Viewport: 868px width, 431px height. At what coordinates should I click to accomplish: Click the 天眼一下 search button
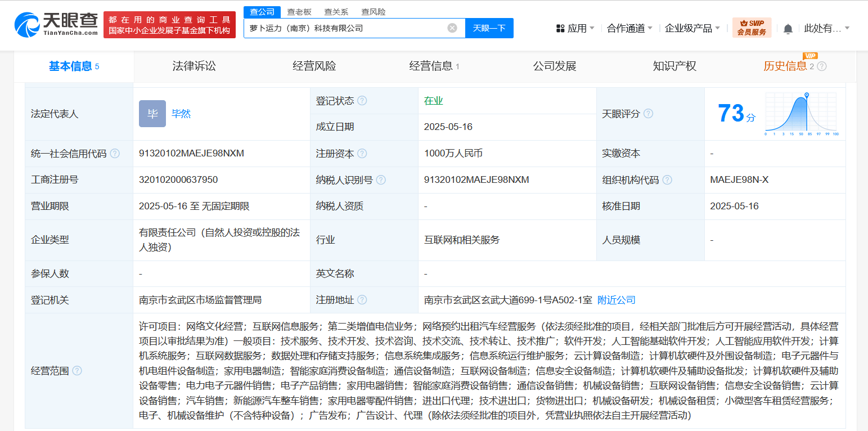click(489, 28)
